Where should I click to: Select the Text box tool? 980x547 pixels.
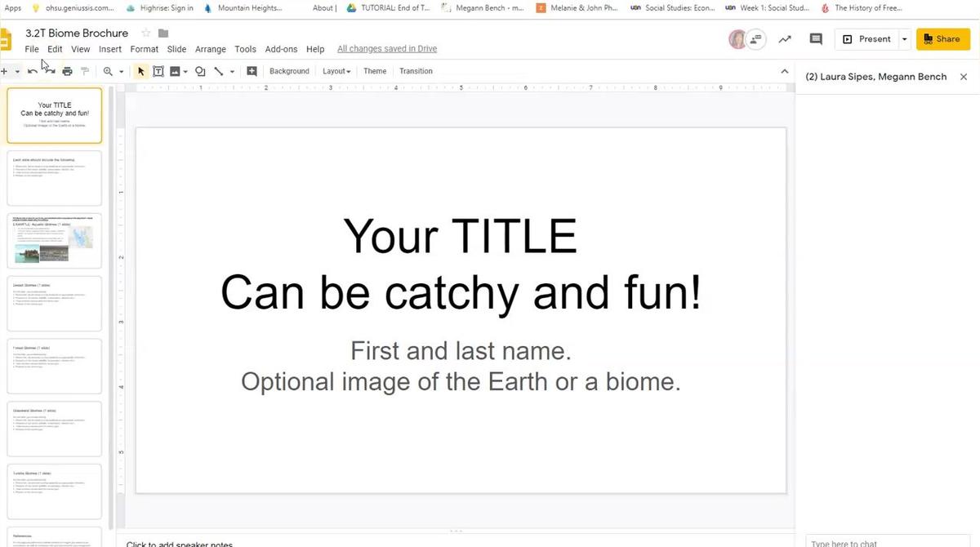click(x=158, y=71)
